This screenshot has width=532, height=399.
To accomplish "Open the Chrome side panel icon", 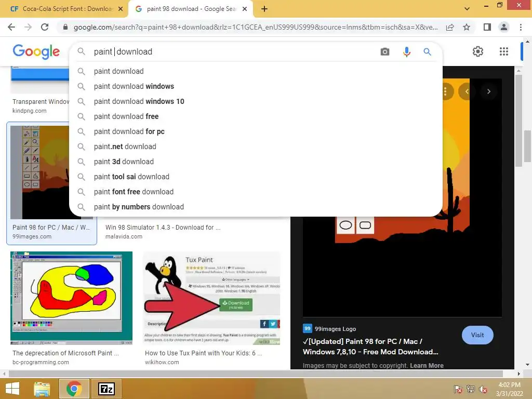I will pyautogui.click(x=487, y=27).
